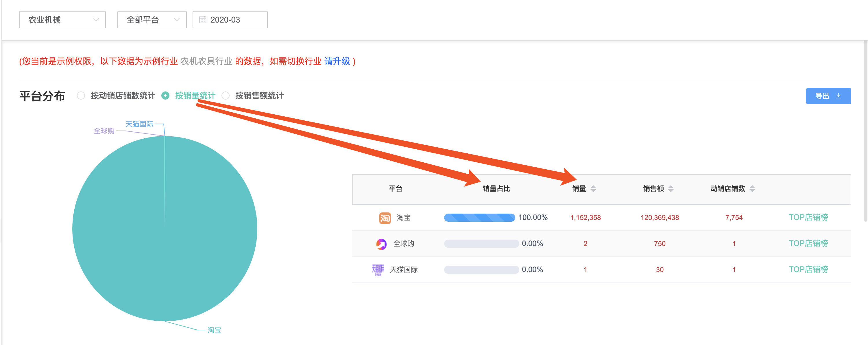
Task: Click the 天猫国际 platform logo icon
Action: point(378,269)
